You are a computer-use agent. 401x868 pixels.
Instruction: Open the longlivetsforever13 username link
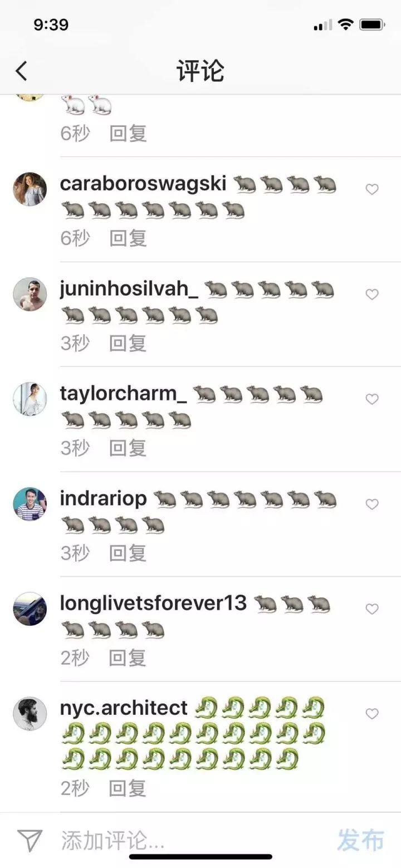click(154, 603)
